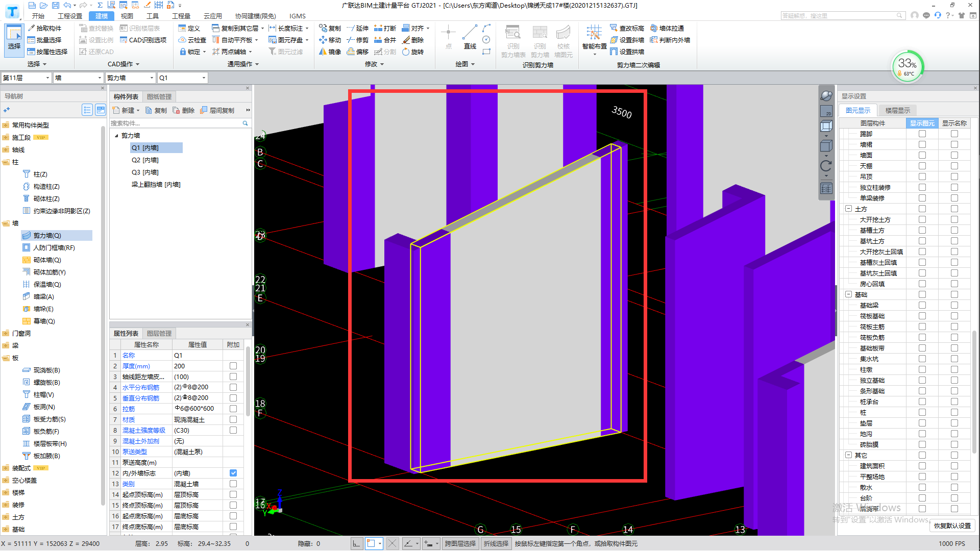The height and width of the screenshot is (551, 980).
Task: Select the large 选择 (Select) tool
Action: (14, 40)
